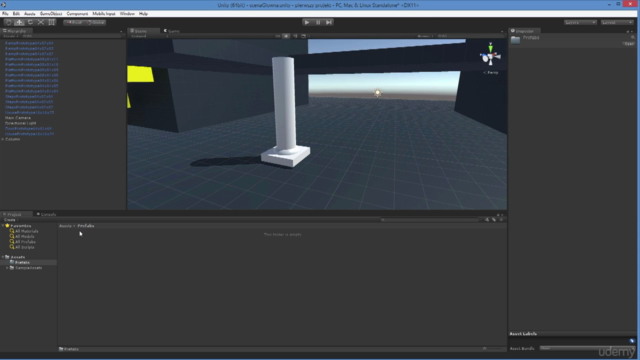Pause the game preview

tap(318, 22)
